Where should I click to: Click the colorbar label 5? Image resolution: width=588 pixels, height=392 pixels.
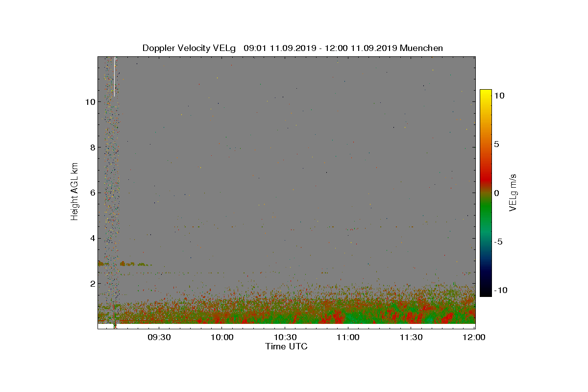(x=496, y=145)
